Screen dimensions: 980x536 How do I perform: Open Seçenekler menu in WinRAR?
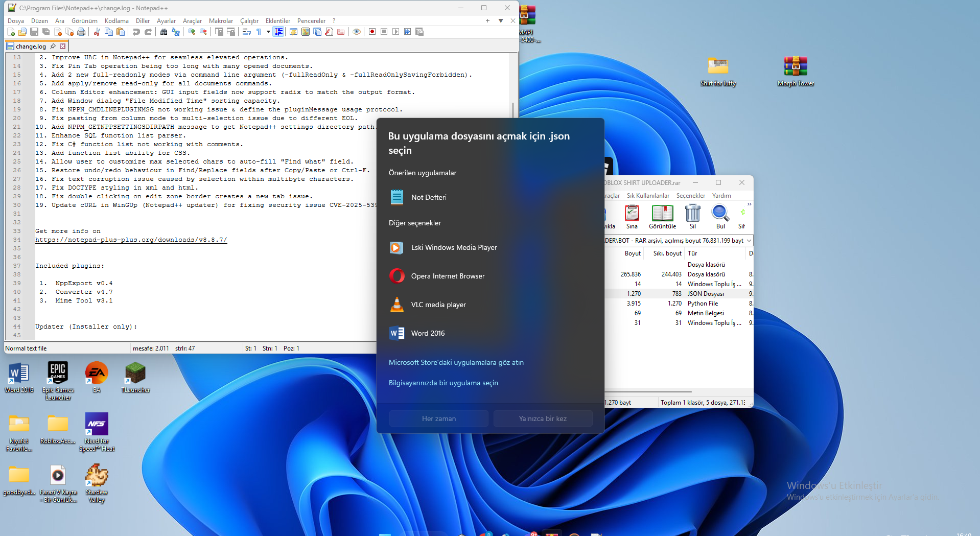coord(691,196)
